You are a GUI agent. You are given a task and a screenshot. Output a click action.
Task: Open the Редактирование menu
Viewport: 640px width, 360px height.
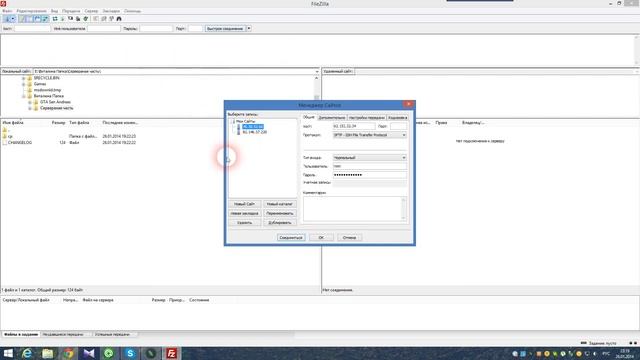31,11
